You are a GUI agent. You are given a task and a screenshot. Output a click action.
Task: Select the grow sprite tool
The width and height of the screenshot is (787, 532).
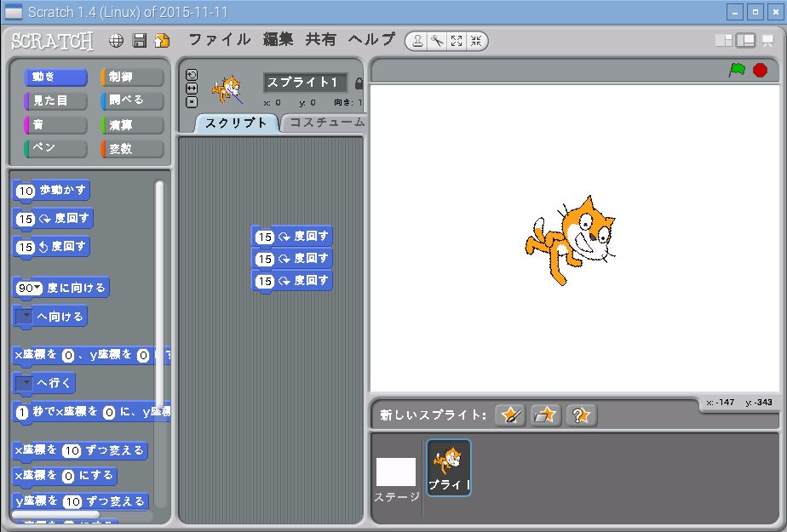[457, 41]
